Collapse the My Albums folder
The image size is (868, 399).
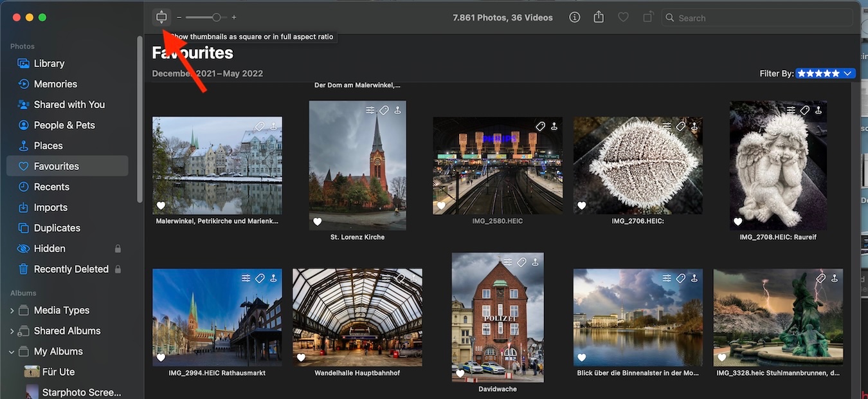(12, 352)
